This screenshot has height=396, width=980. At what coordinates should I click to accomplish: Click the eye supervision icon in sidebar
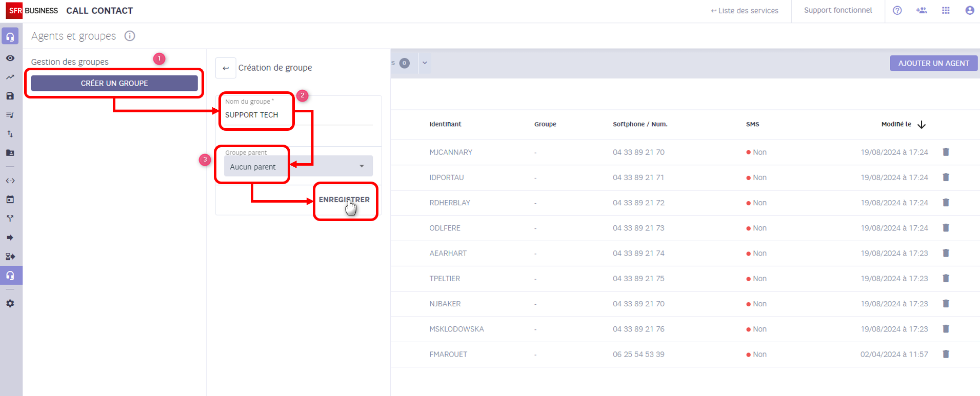point(10,58)
